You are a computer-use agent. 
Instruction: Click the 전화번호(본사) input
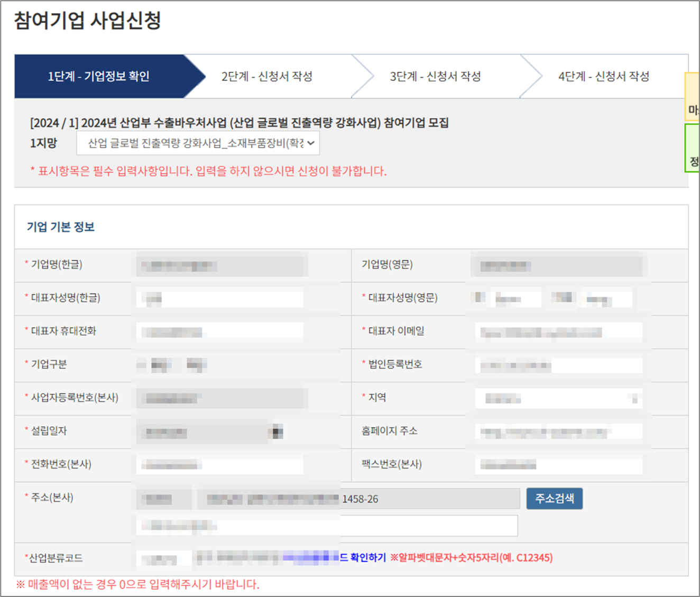[x=220, y=465]
